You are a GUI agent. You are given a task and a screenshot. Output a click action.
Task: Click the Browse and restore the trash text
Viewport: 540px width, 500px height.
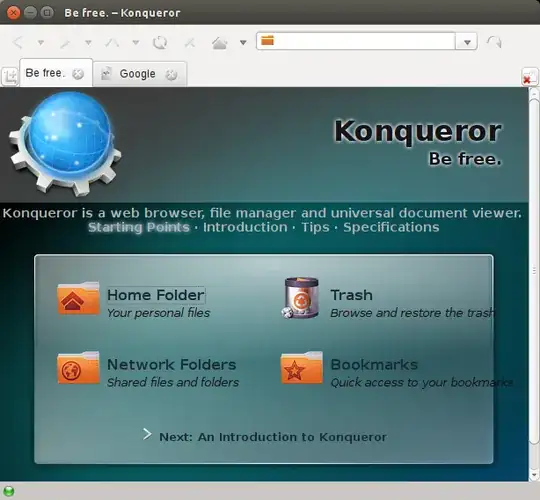412,313
